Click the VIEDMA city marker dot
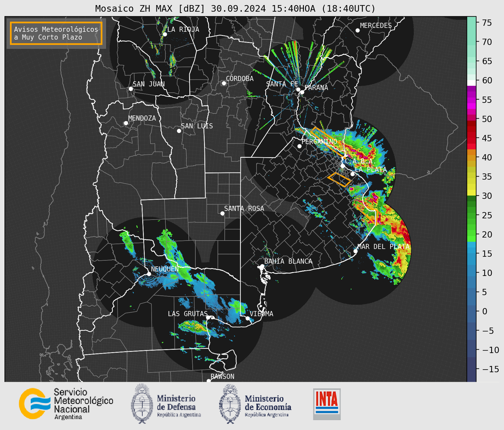 click(248, 318)
